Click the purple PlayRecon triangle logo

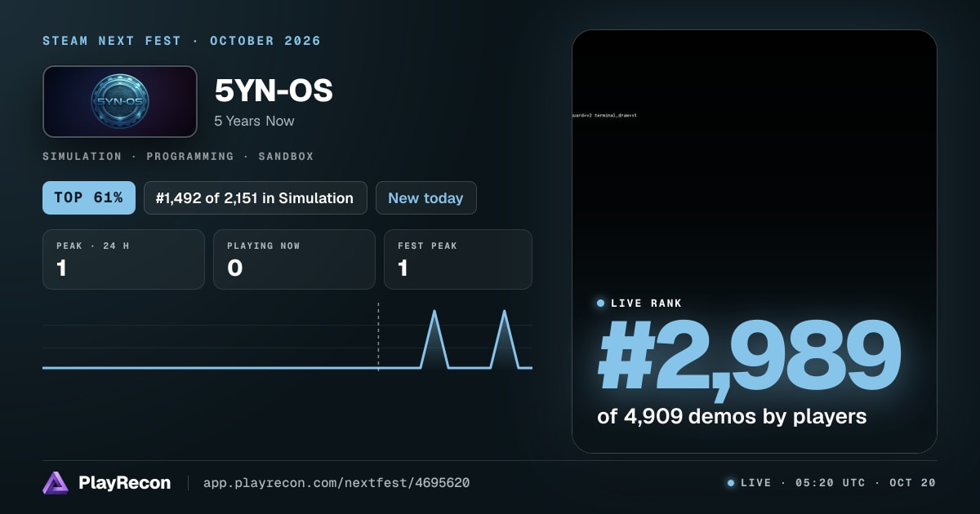pyautogui.click(x=56, y=483)
